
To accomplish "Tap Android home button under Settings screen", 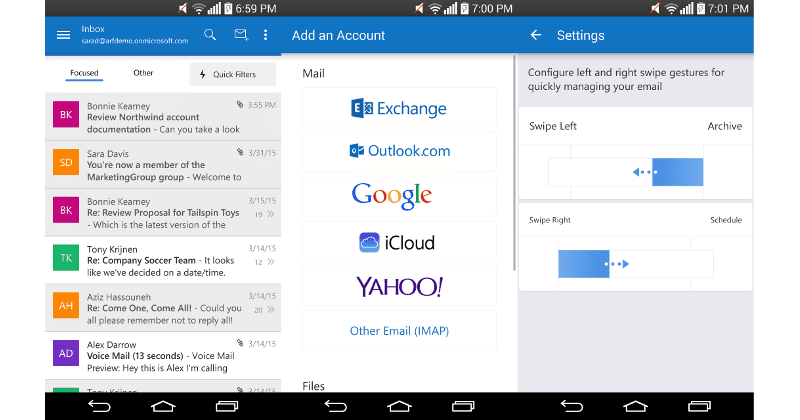I will point(635,406).
